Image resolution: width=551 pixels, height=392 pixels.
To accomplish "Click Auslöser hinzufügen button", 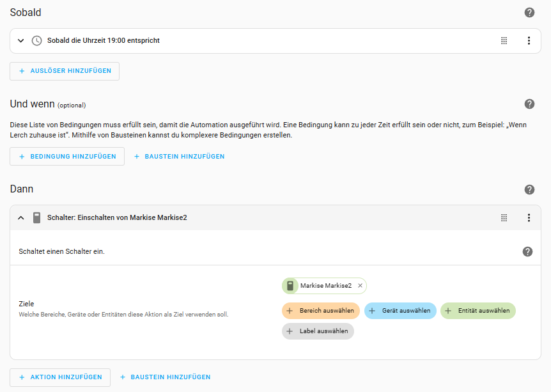I will pyautogui.click(x=65, y=71).
